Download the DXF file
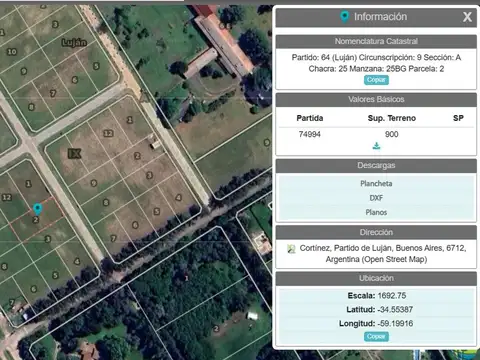Viewport: 480px width, 360px height. [x=376, y=198]
